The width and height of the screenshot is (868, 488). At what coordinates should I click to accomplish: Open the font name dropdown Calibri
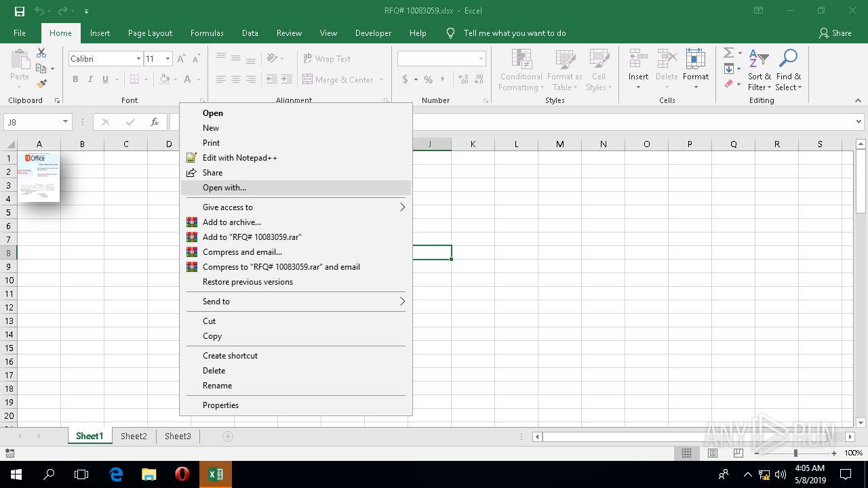(138, 59)
